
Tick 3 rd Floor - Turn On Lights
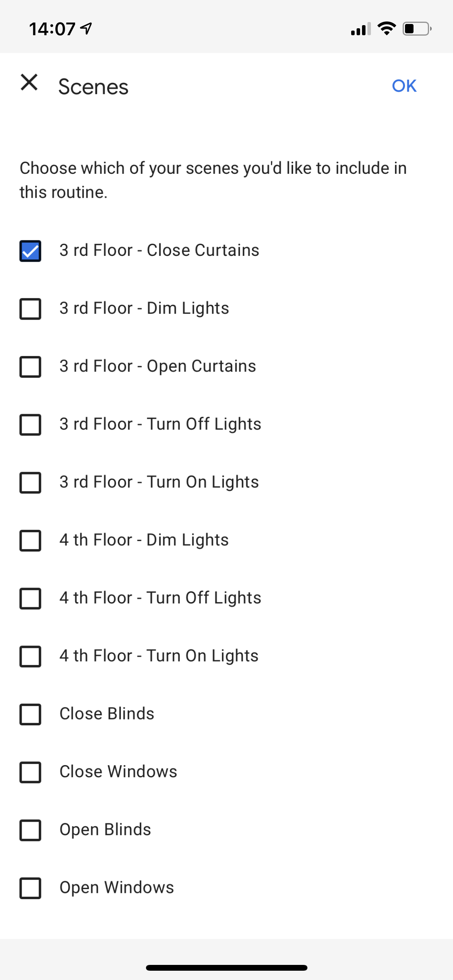coord(30,483)
